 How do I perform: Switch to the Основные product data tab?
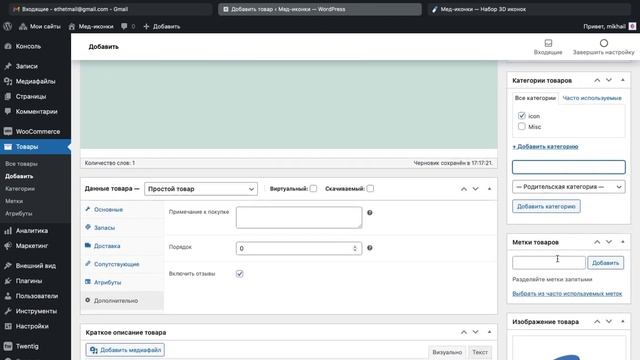122,209
